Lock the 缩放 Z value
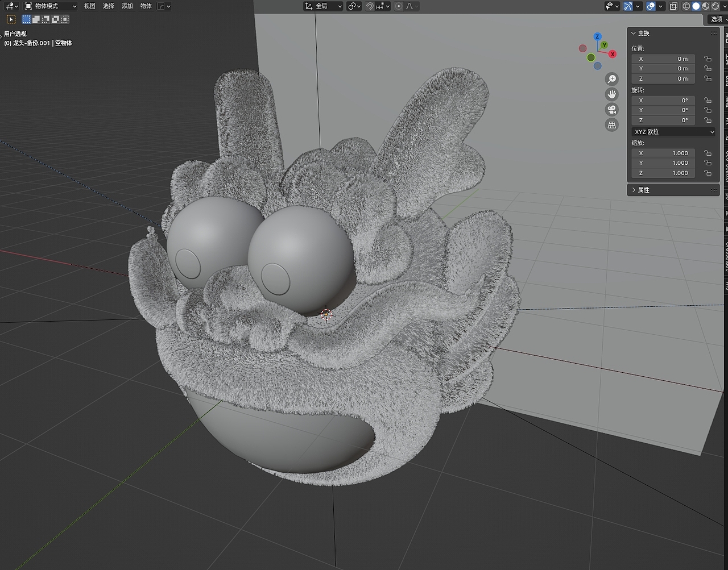Viewport: 728px width, 570px height. coord(708,173)
